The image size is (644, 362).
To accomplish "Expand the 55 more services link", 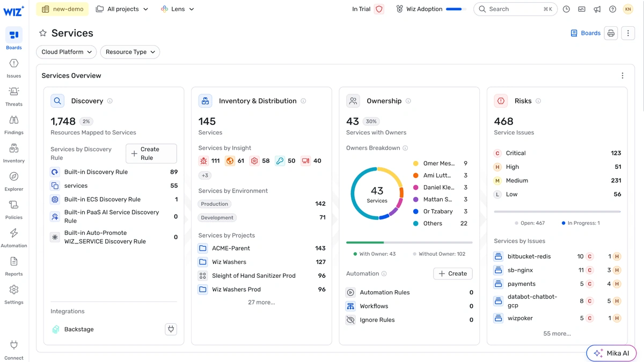I will (x=557, y=334).
